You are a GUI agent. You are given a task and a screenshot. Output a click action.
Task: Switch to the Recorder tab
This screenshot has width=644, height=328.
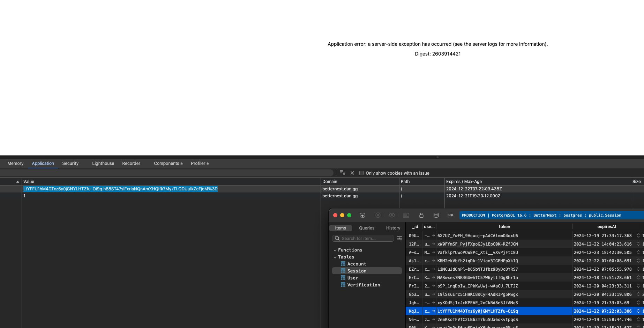[131, 163]
